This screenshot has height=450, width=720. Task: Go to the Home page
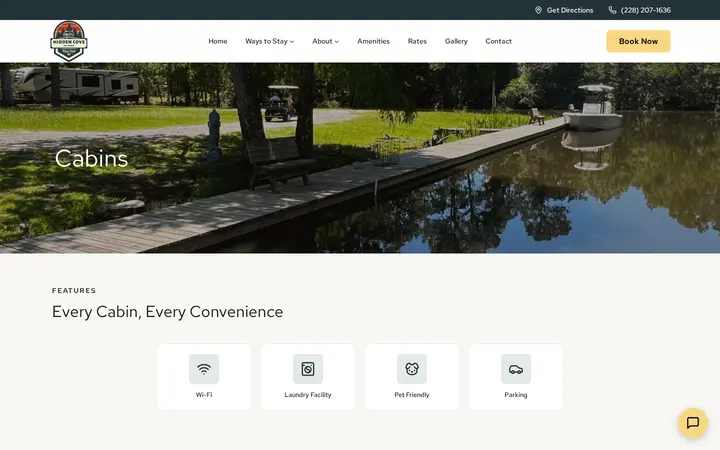click(x=218, y=41)
